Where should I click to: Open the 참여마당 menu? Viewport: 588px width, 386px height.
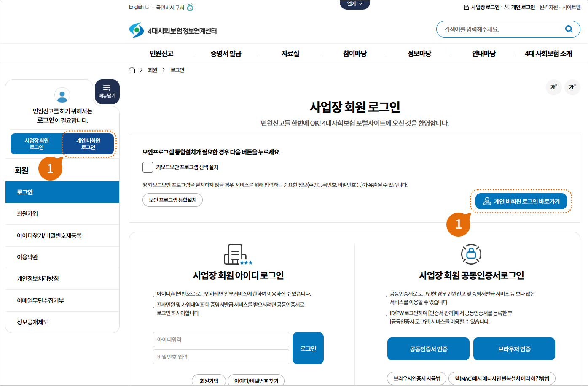click(x=355, y=54)
